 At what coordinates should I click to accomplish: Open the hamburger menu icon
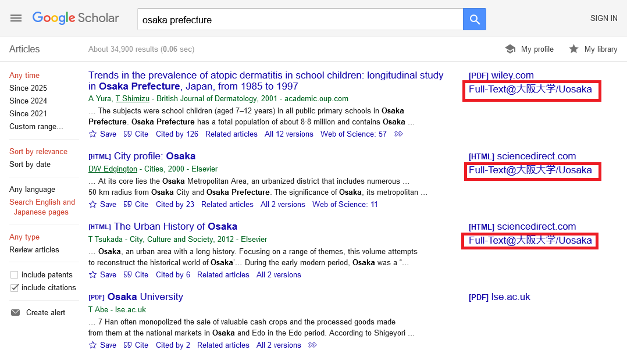[x=16, y=19]
